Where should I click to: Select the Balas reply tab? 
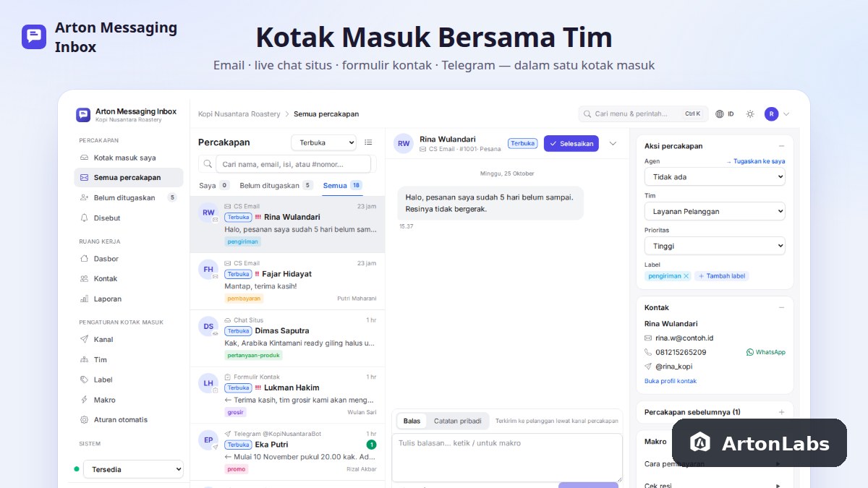click(x=412, y=421)
